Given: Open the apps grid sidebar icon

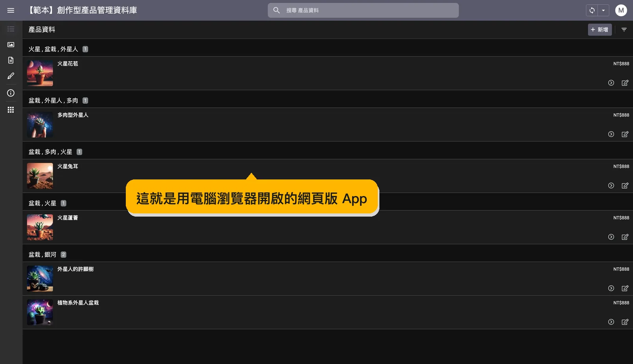Looking at the screenshot, I should point(11,110).
